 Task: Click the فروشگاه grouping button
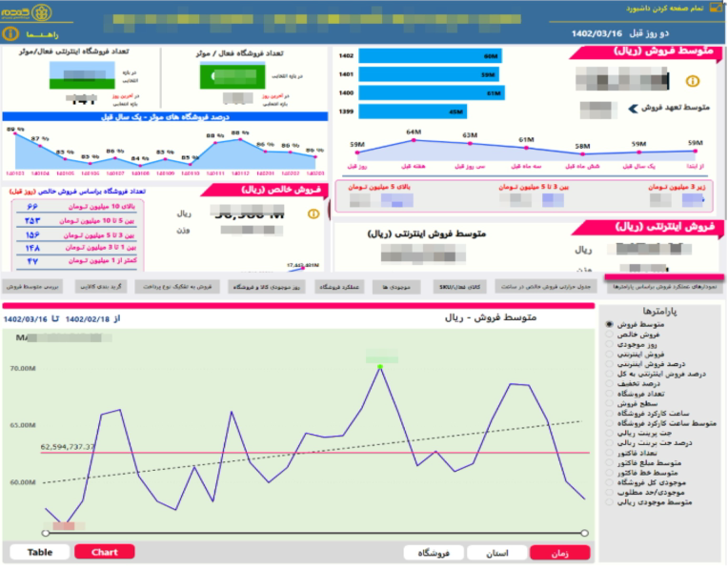[x=434, y=553]
